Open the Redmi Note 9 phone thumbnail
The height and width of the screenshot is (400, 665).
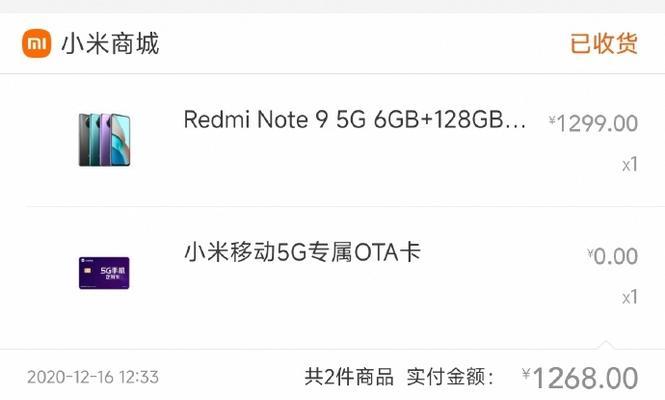click(x=104, y=140)
